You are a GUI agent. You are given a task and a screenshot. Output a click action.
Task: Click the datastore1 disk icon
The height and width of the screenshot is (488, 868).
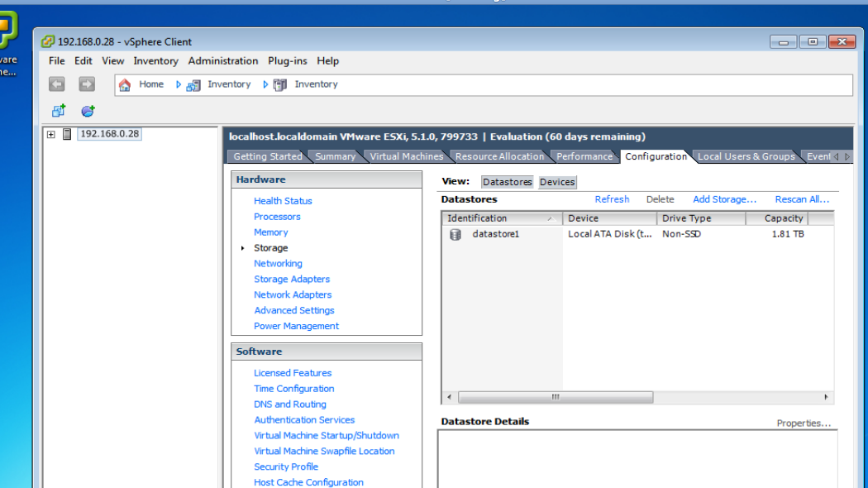pyautogui.click(x=455, y=234)
